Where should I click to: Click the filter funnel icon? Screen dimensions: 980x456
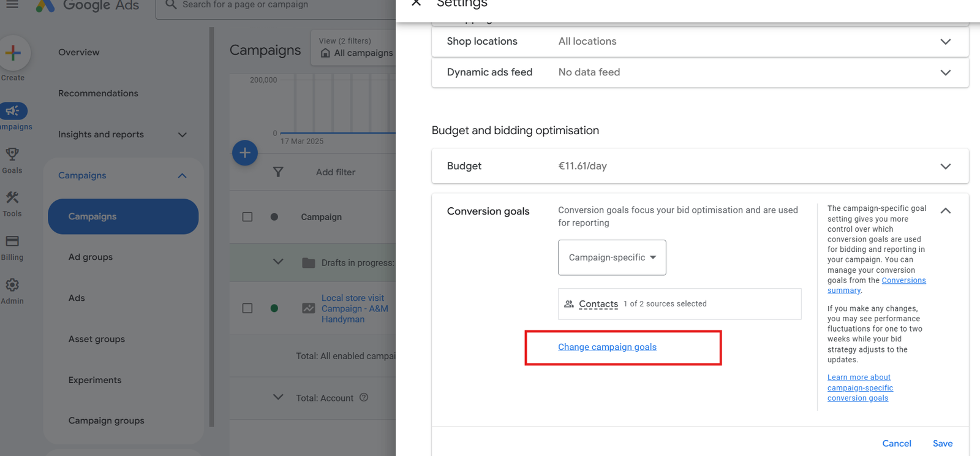[x=278, y=172]
